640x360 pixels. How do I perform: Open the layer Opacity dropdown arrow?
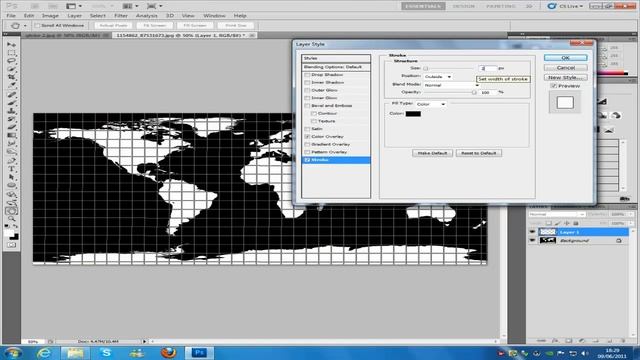click(x=631, y=214)
